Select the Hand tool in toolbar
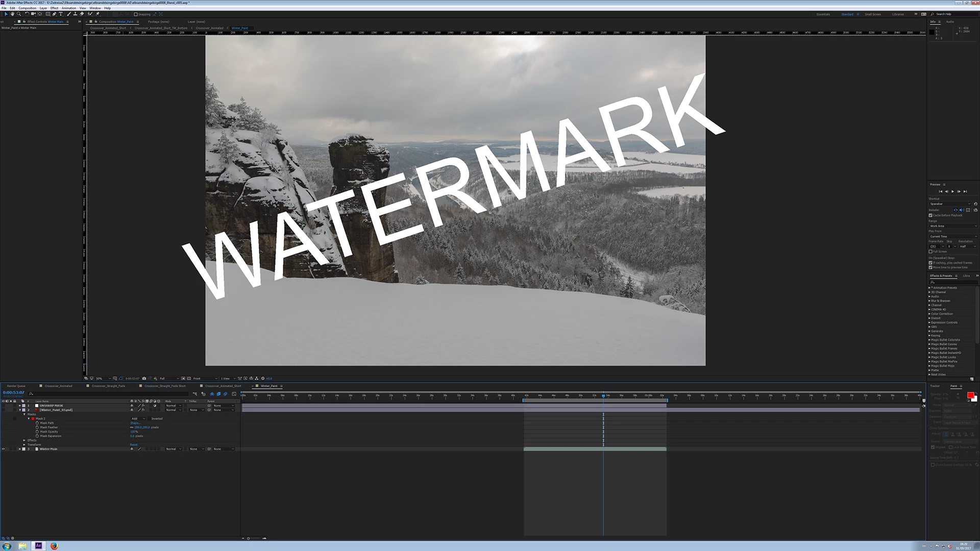Viewport: 980px width, 551px height. pos(12,14)
